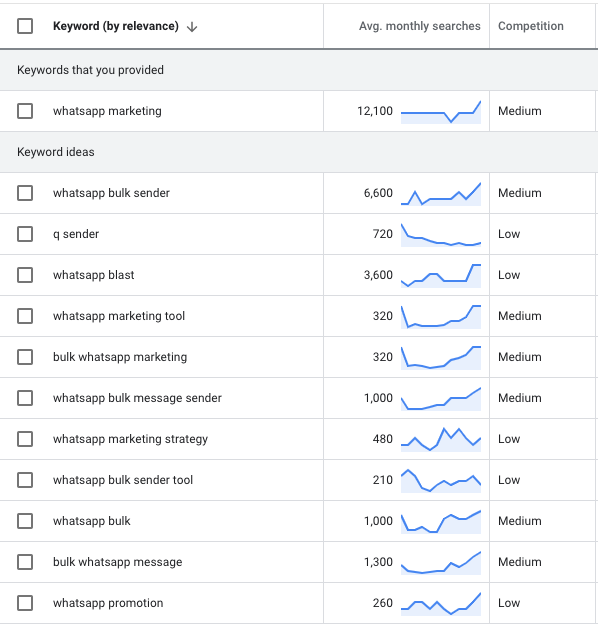Click Low competition for whatsapp promotion

click(509, 603)
